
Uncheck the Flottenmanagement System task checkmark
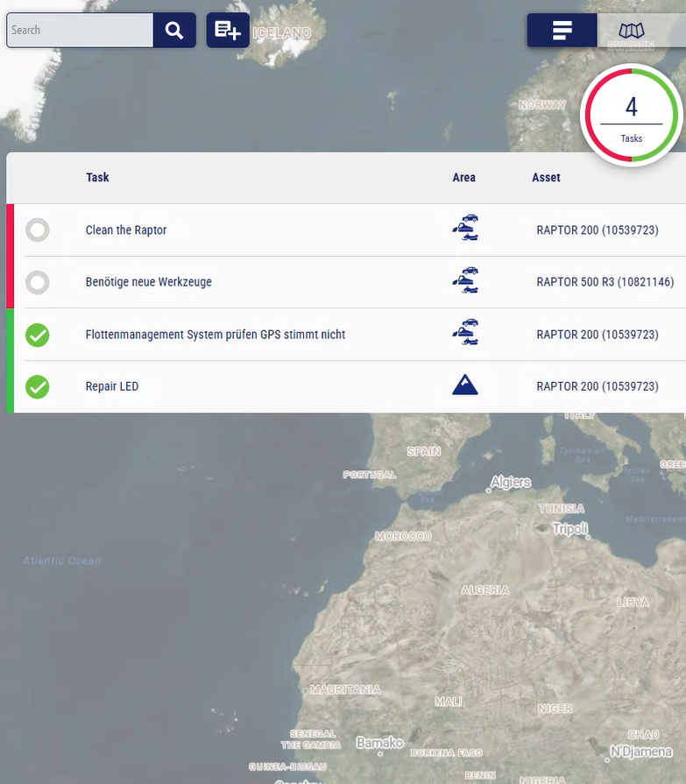click(37, 335)
